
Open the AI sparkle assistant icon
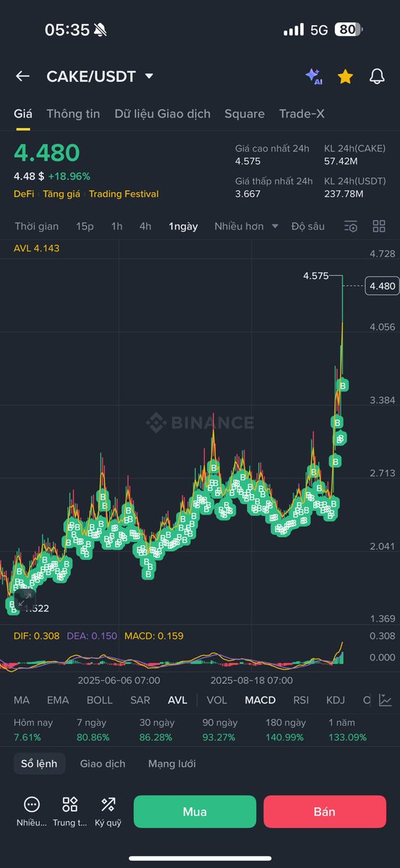tap(313, 76)
